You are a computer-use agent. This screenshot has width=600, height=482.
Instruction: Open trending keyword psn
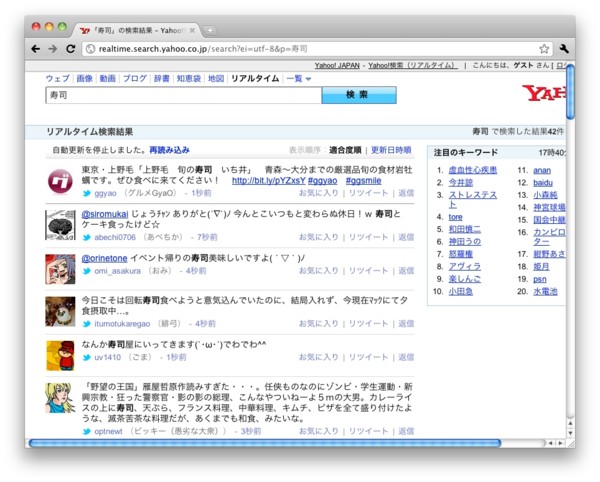(540, 279)
